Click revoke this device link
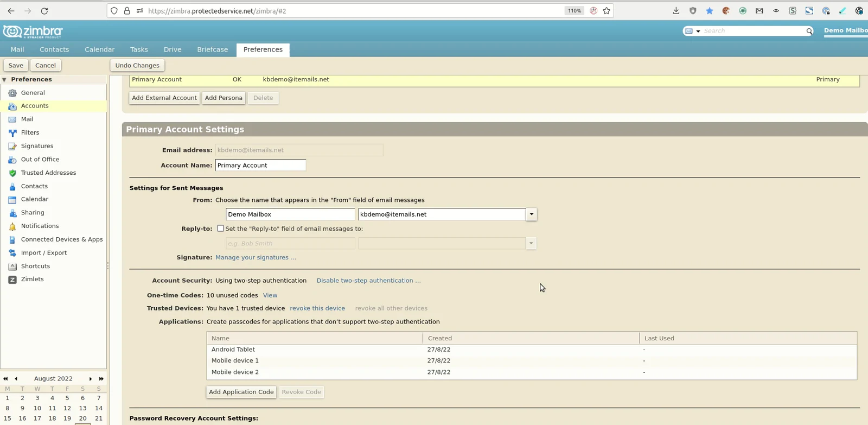The width and height of the screenshot is (868, 425). 317,308
